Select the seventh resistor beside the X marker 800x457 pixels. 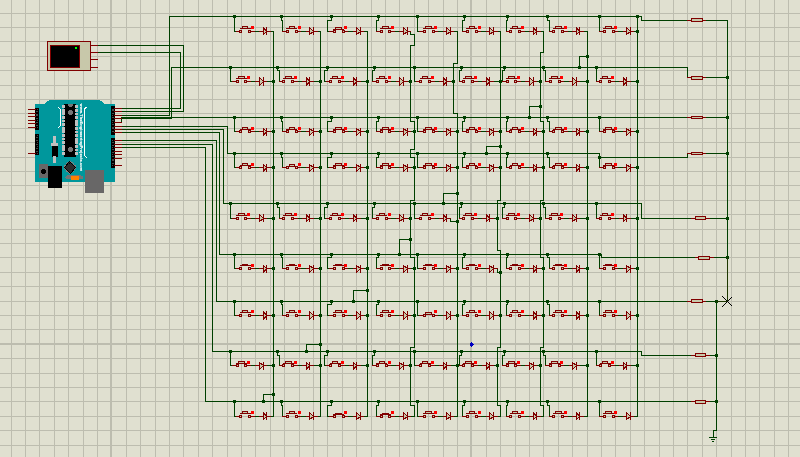click(696, 301)
